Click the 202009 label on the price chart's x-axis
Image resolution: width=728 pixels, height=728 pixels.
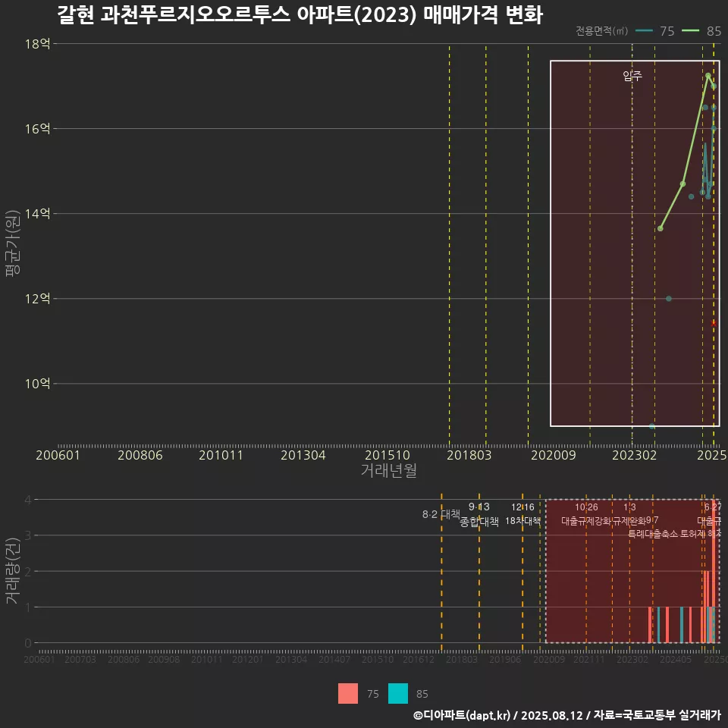[554, 455]
